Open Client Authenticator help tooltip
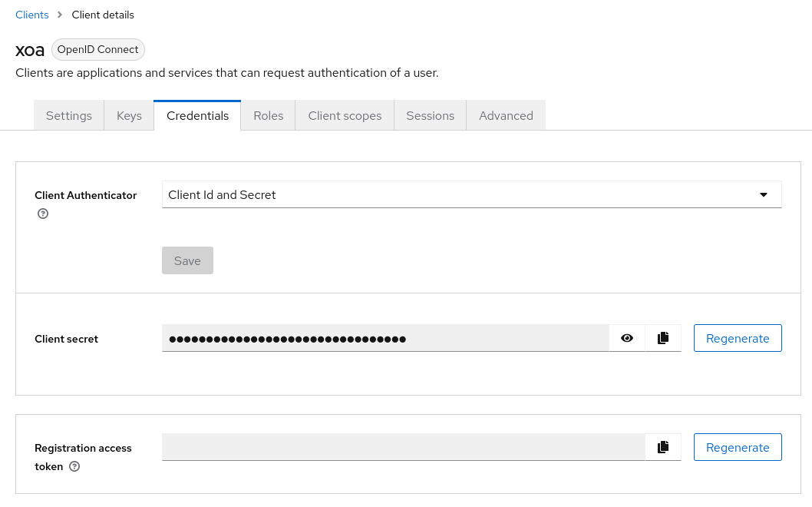Screen dimensions: 812x507 click(43, 214)
